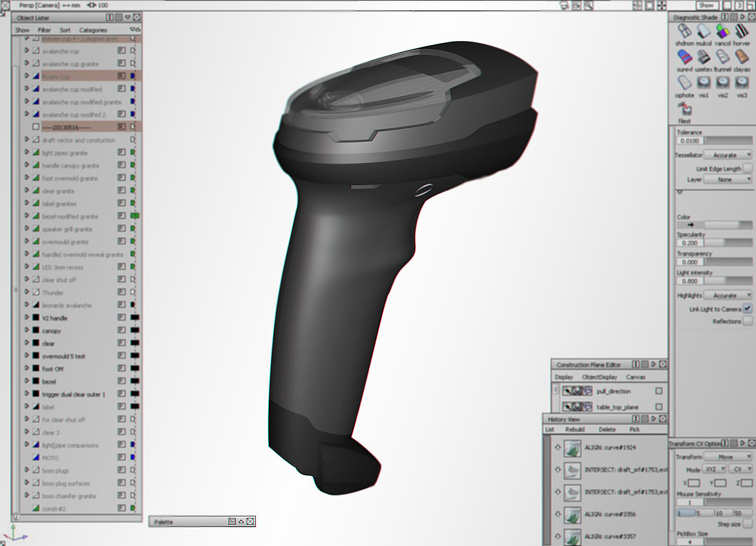
Task: Toggle the Step size checkbox
Action: tap(747, 524)
